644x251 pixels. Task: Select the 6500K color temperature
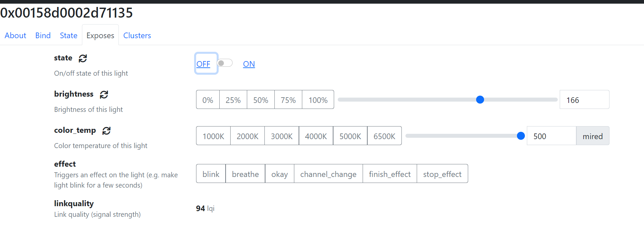pos(384,136)
